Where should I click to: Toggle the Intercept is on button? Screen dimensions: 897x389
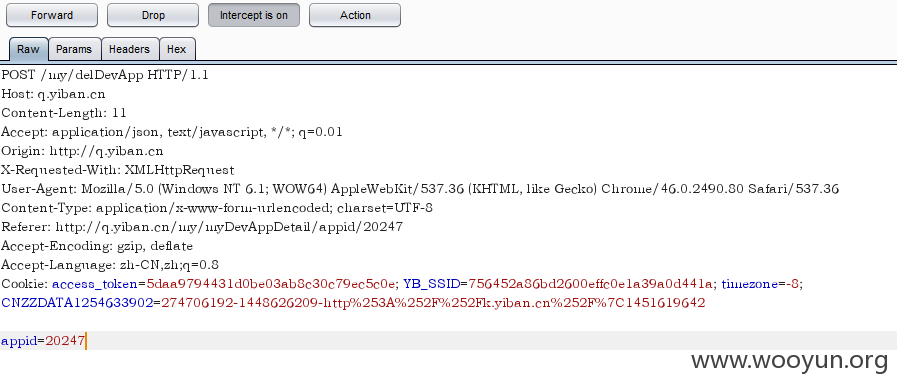pos(253,15)
